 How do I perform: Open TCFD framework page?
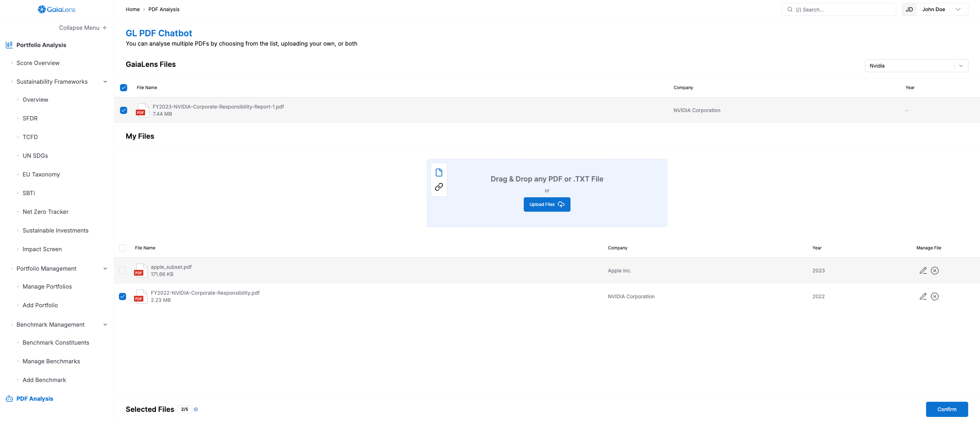coord(30,137)
